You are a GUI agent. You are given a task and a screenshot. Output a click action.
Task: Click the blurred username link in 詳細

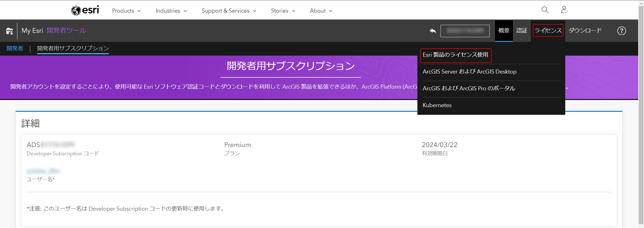[x=43, y=171]
